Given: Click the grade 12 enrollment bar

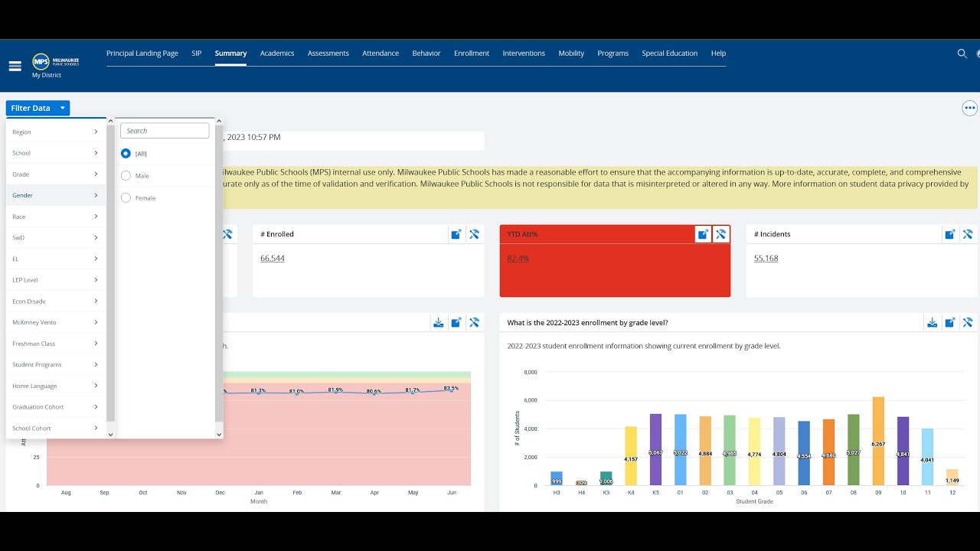Looking at the screenshot, I should point(952,478).
